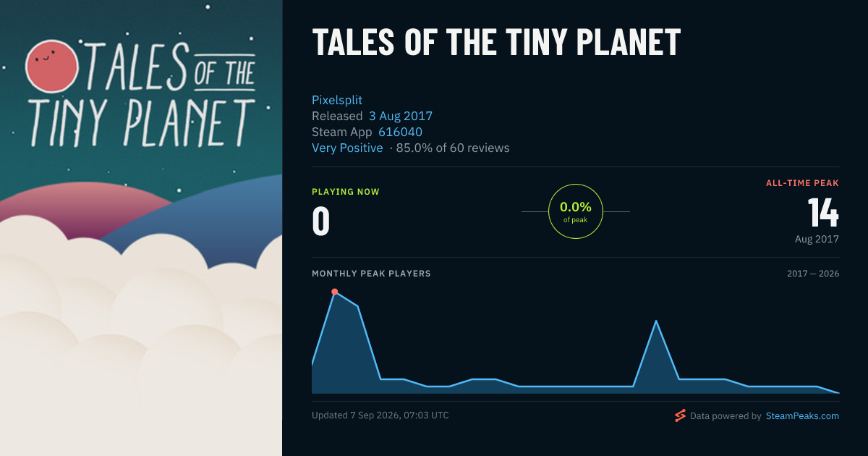The height and width of the screenshot is (456, 868).
Task: Open the SteamPeaks.com link
Action: (x=802, y=416)
